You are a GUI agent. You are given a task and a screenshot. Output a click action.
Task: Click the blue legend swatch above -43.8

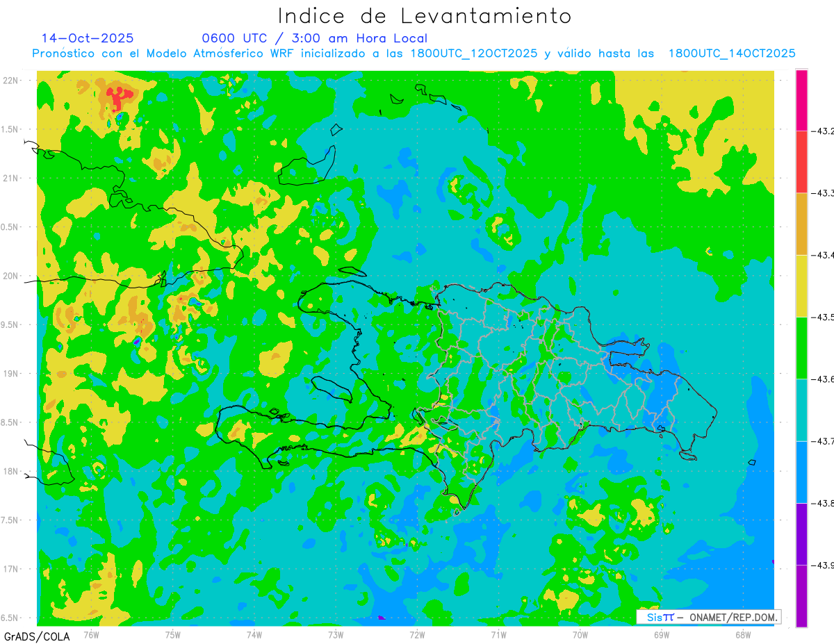[x=802, y=472]
